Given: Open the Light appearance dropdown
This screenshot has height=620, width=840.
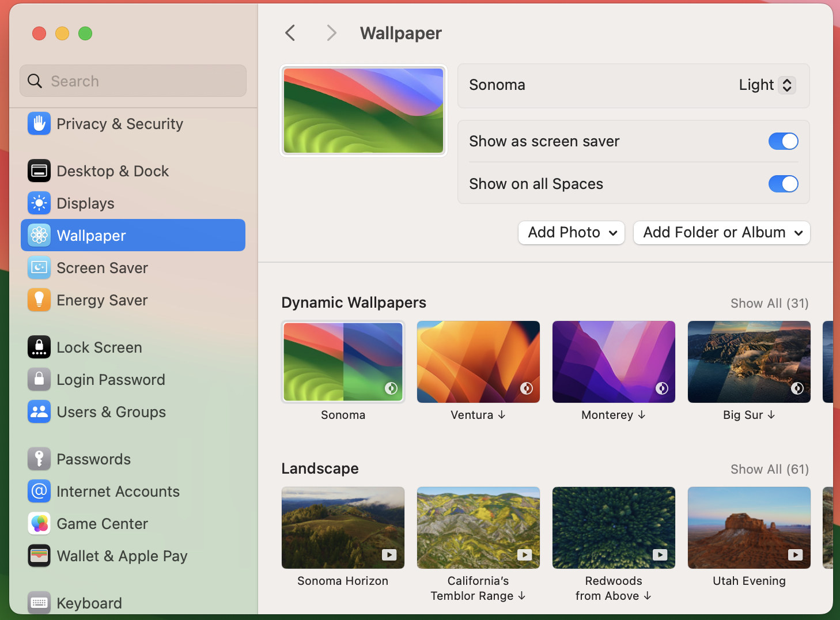Looking at the screenshot, I should 767,85.
